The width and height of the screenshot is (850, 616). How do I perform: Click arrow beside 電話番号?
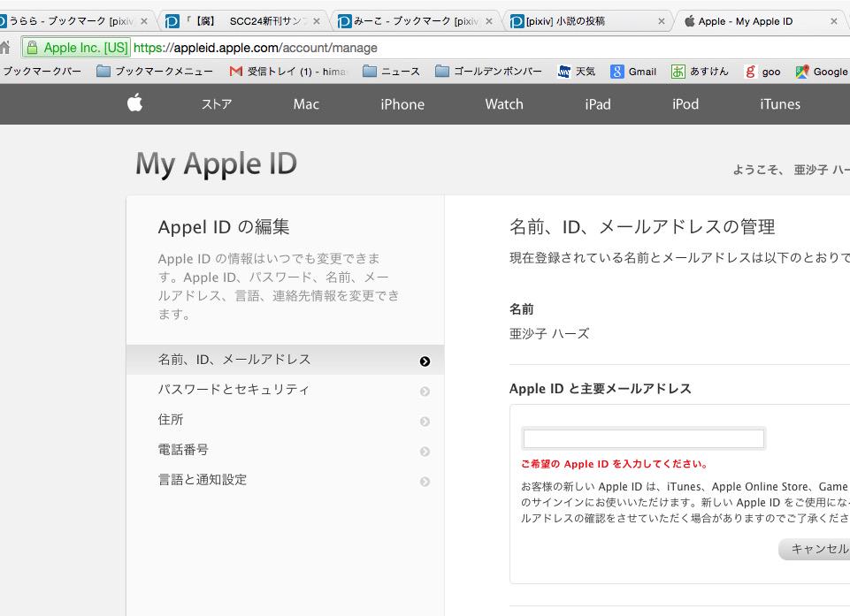tap(425, 452)
